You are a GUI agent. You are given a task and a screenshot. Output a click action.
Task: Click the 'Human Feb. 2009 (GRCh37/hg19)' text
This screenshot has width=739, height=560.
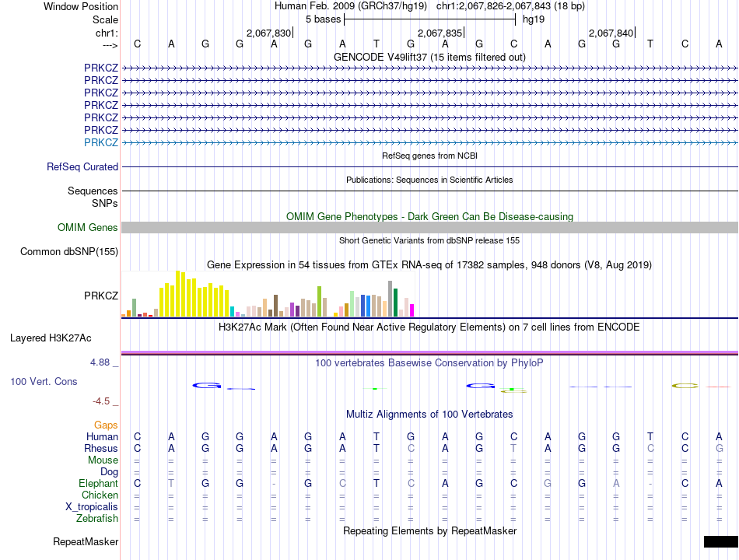[351, 6]
